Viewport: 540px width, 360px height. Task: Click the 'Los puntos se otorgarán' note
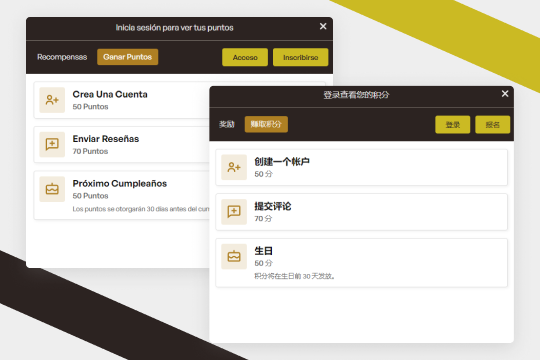point(141,209)
